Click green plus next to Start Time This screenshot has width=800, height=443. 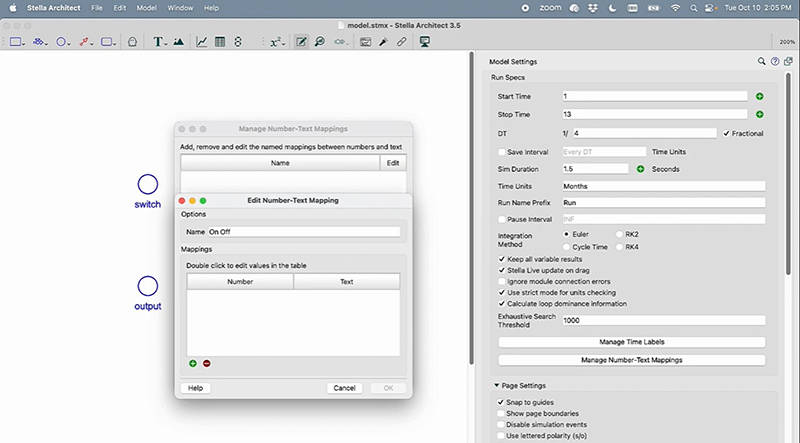click(760, 96)
